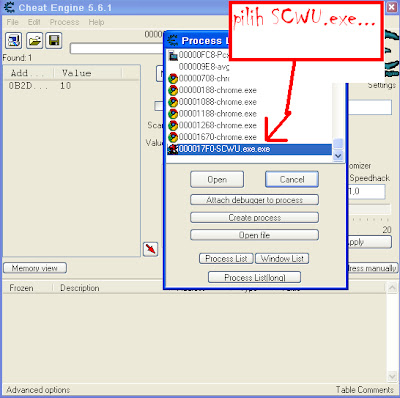Click the chrome icon of 00001268-chrome.exe
The image size is (400, 398).
[173, 125]
